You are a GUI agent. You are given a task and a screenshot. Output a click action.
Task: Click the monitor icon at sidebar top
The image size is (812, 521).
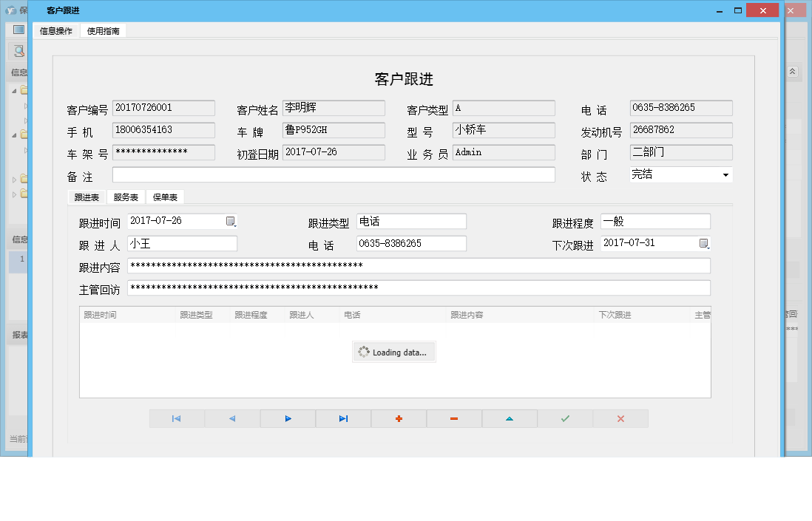17,29
